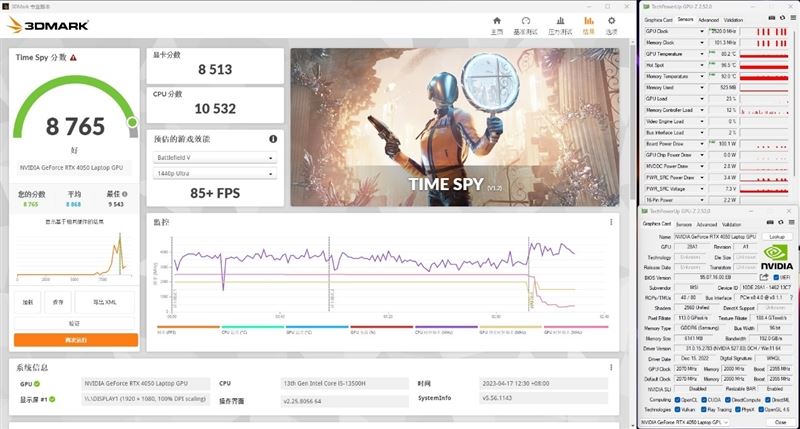Open the 3DMark Results bar-chart icon

tap(589, 21)
